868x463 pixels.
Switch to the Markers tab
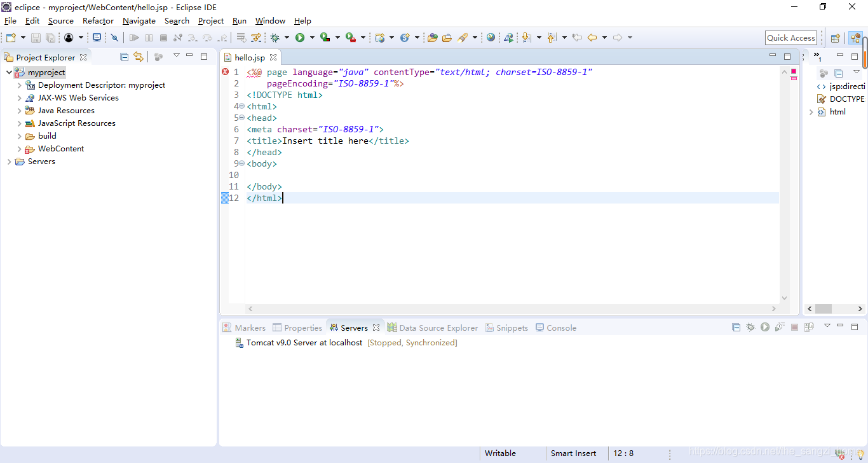(244, 328)
